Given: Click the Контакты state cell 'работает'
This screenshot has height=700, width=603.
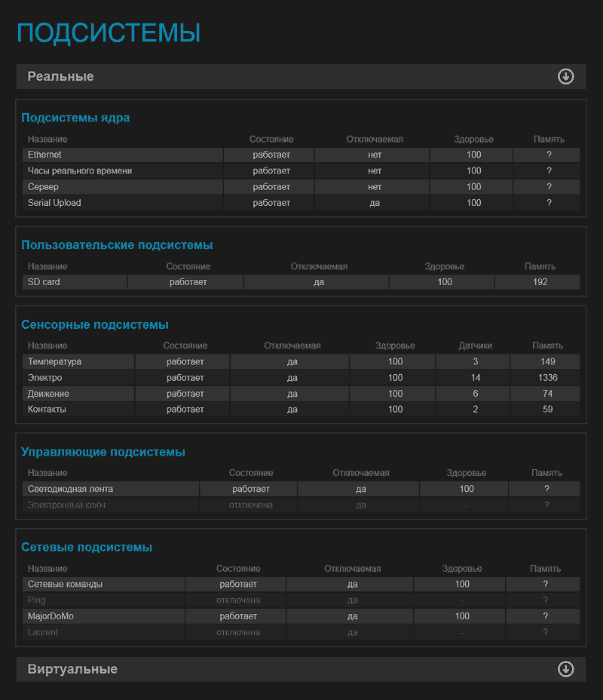Looking at the screenshot, I should point(185,410).
